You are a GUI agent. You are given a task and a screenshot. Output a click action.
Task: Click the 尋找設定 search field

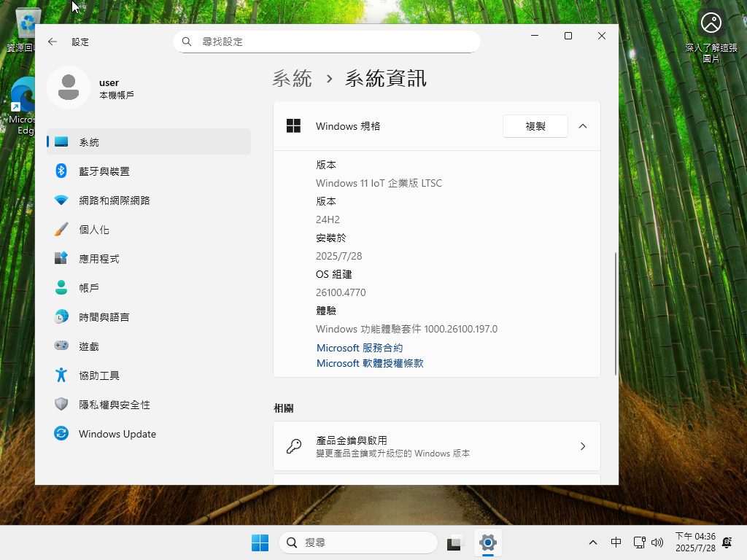pyautogui.click(x=327, y=42)
